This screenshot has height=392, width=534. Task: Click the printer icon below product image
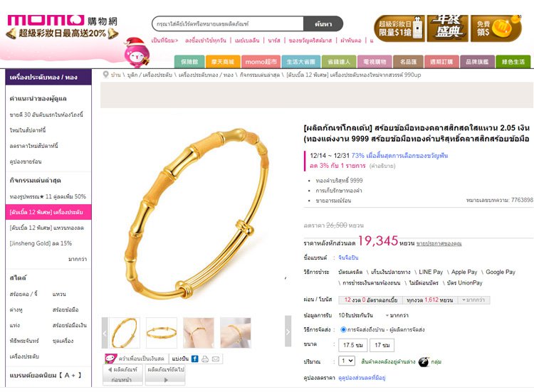point(205,359)
